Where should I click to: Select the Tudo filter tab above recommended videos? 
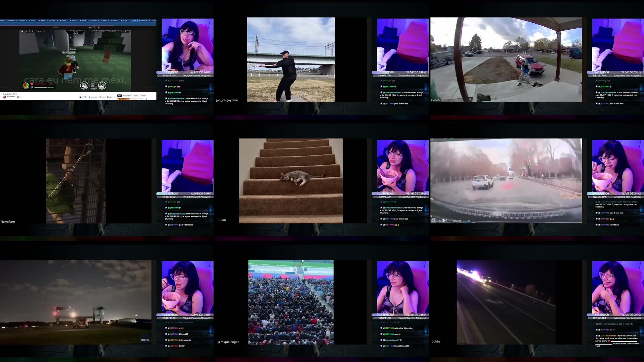[119, 96]
